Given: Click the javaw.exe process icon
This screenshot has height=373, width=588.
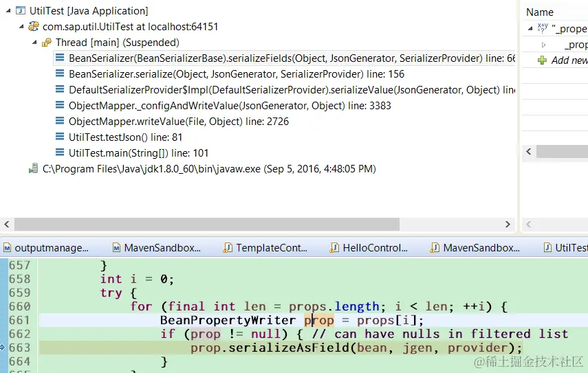Looking at the screenshot, I should point(34,168).
